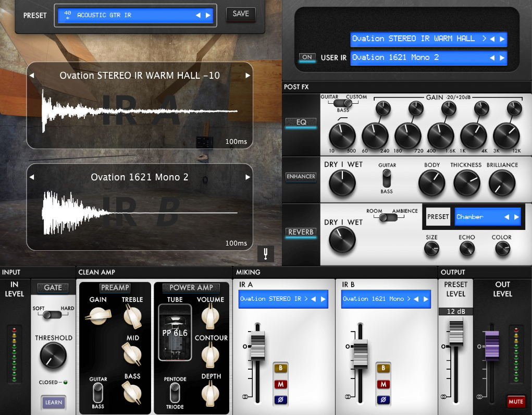Click the next arrow on ACOUSTIC GTR IR preset

point(207,15)
